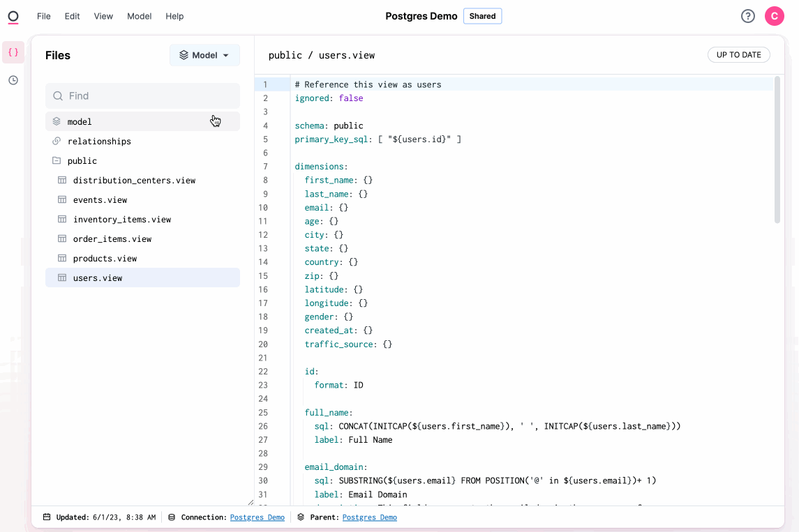This screenshot has height=532, width=799.
Task: Click the Files panel resize handle
Action: pyautogui.click(x=251, y=503)
